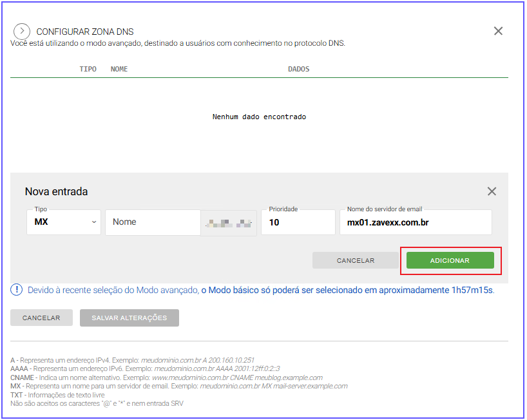This screenshot has width=527, height=420.
Task: Click the SALVAR ALTERAÇÕES button
Action: click(129, 318)
